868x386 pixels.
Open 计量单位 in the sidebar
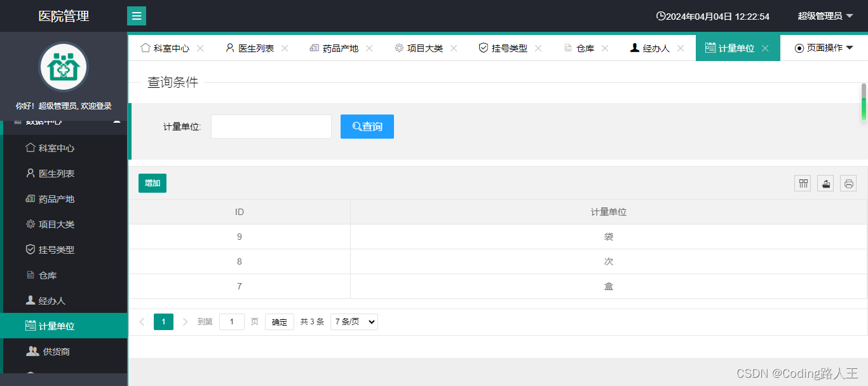click(x=64, y=326)
